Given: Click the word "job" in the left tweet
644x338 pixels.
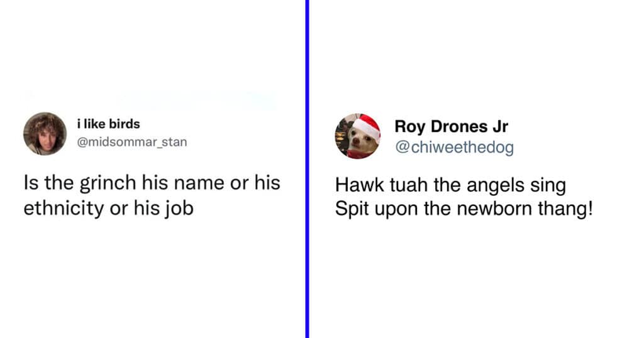Looking at the screenshot, I should pos(179,209).
